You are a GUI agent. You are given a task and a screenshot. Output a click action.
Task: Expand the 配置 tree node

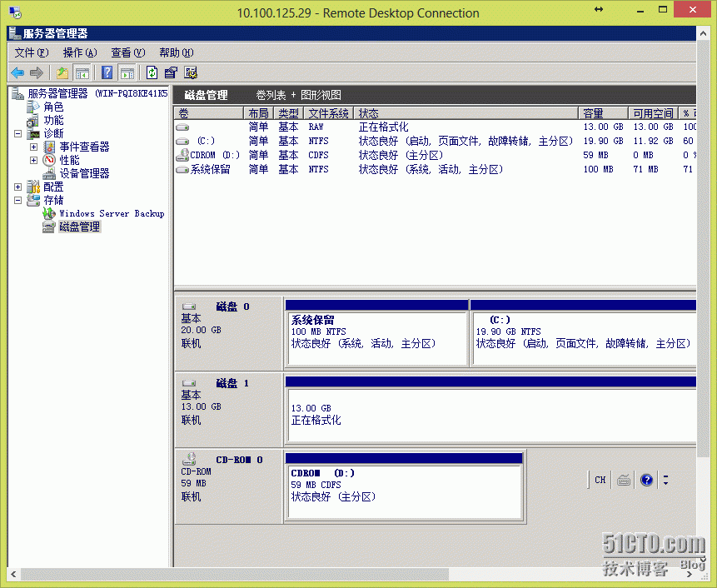17,187
